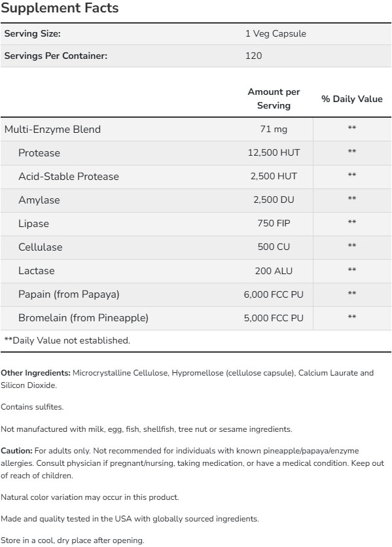This screenshot has height=547, width=392.
Task: Click the Bromelain 5,000 FCC PU amount
Action: pos(274,318)
